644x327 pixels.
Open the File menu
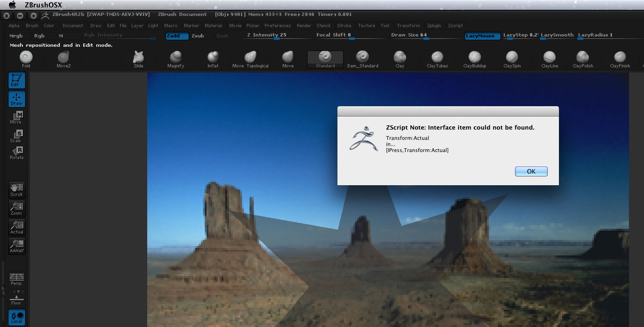pyautogui.click(x=123, y=26)
